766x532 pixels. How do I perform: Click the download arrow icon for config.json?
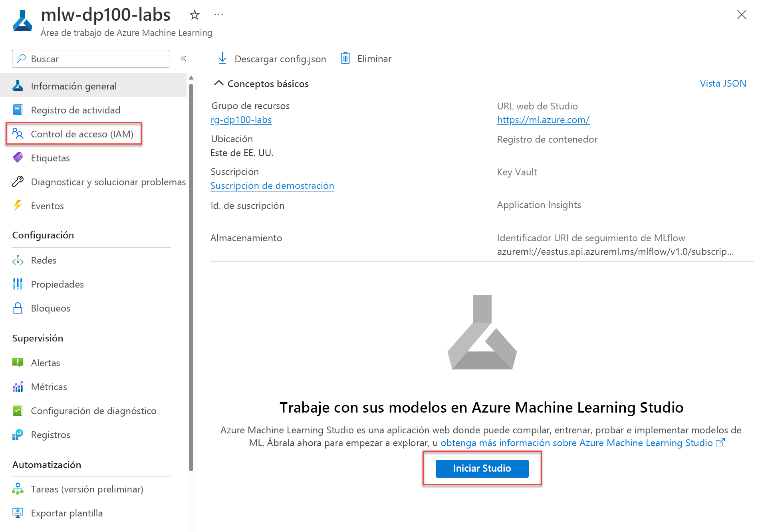tap(222, 58)
